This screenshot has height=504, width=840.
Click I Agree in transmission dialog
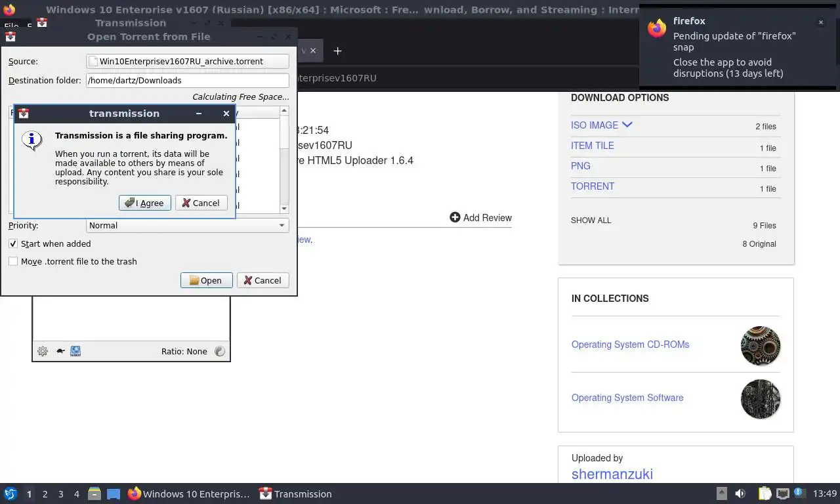tap(145, 203)
